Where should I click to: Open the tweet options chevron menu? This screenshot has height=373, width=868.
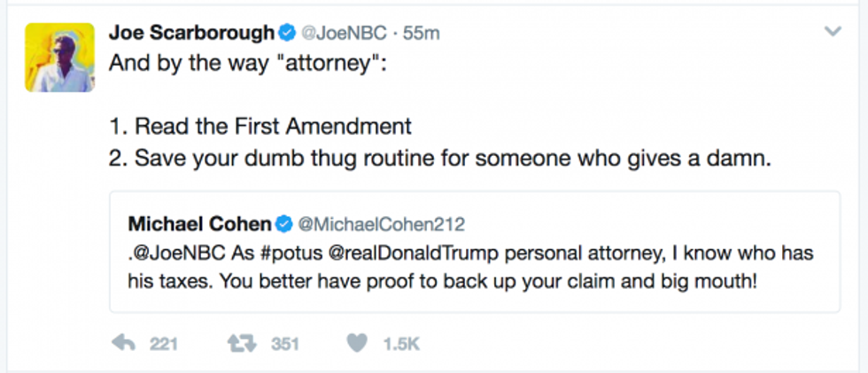click(833, 32)
